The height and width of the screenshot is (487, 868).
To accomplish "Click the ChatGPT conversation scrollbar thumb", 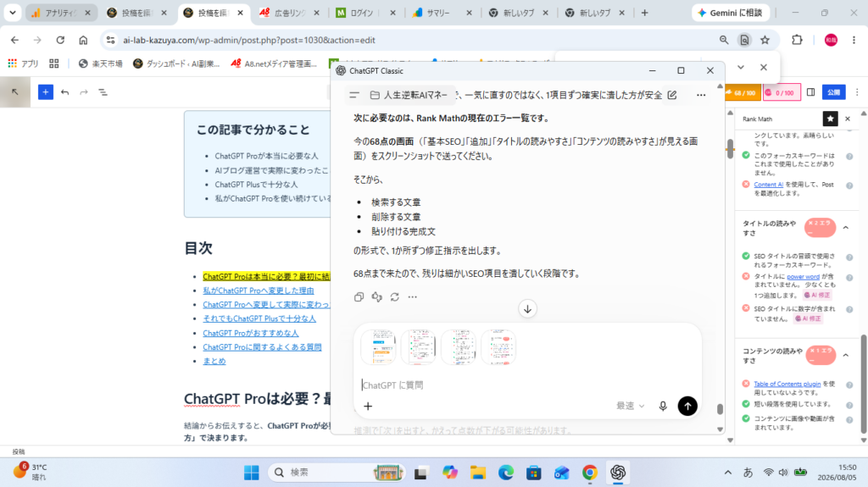I will 720,409.
